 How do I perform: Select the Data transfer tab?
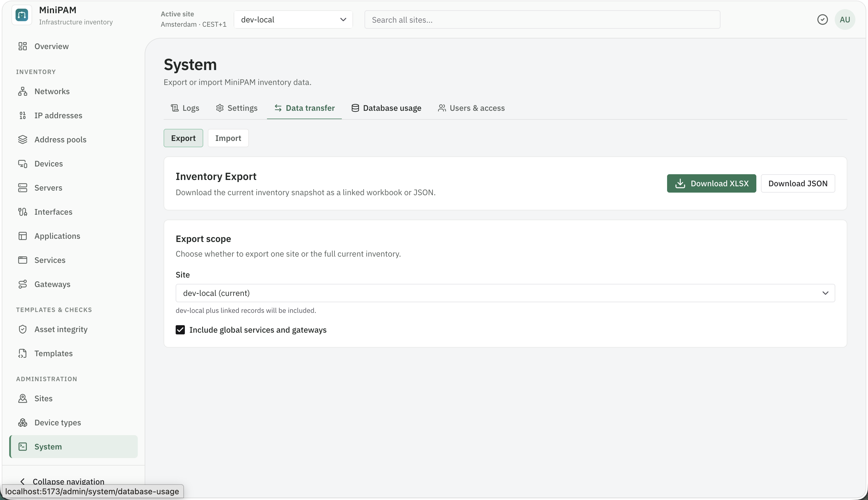point(304,108)
